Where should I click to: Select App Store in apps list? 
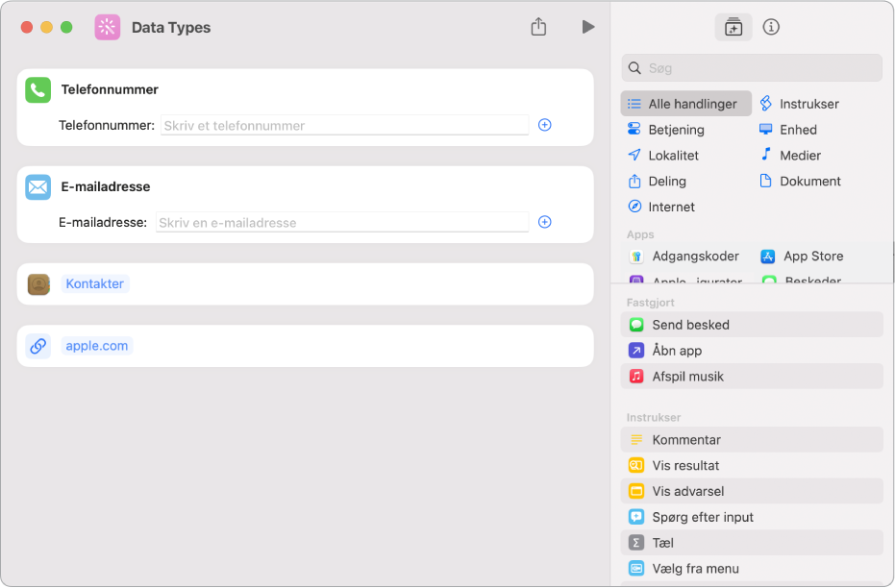(x=802, y=257)
